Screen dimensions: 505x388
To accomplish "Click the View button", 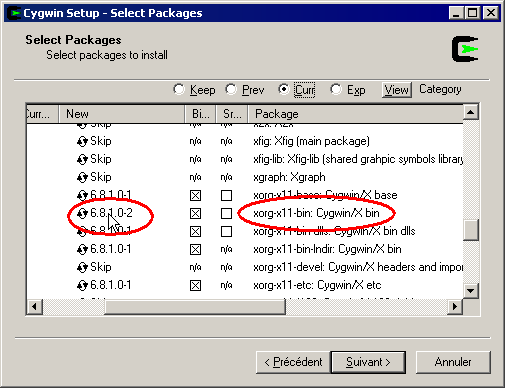I will pyautogui.click(x=397, y=90).
